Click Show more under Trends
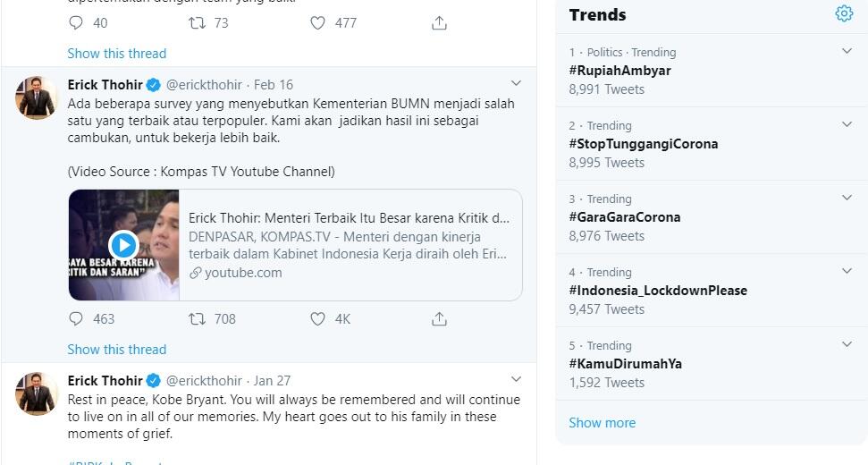The height and width of the screenshot is (465, 868). (603, 423)
